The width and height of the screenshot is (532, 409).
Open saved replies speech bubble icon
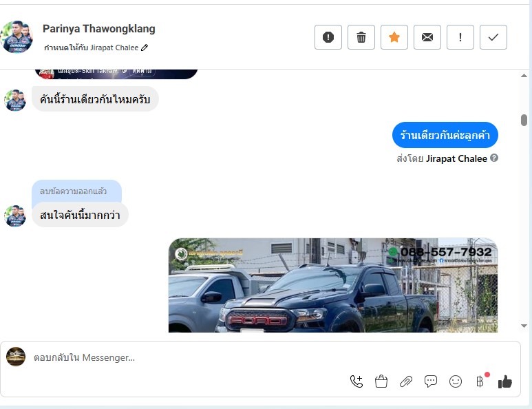431,381
